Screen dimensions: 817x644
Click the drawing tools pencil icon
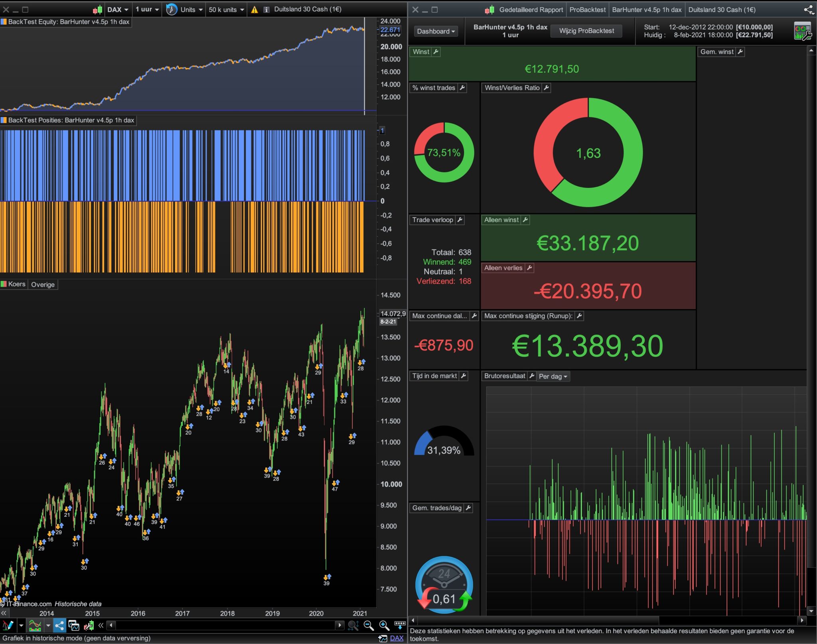8,625
